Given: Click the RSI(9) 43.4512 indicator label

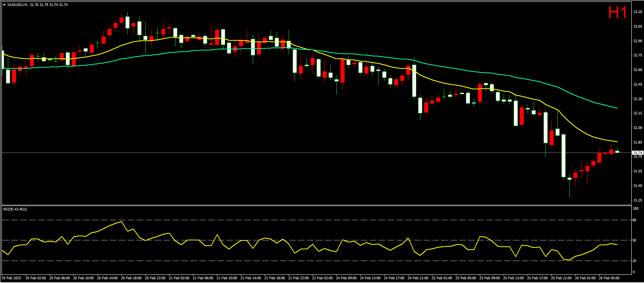Looking at the screenshot, I should 15,209.
